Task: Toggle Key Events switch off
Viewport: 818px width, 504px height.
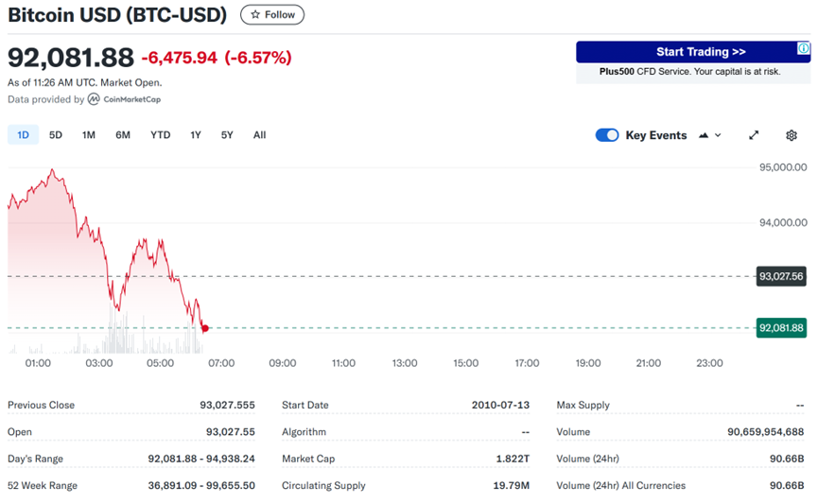Action: tap(607, 135)
